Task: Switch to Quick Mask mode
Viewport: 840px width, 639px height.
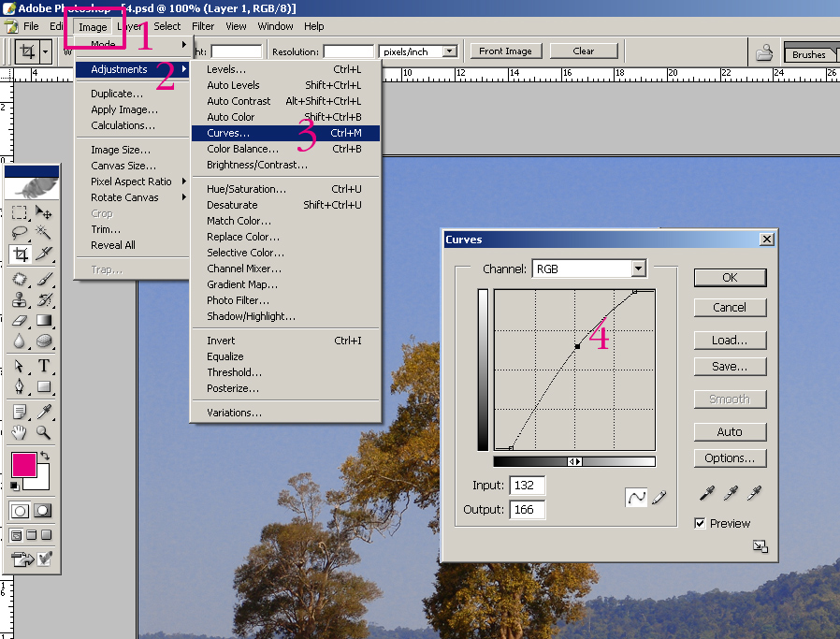Action: pyautogui.click(x=43, y=511)
